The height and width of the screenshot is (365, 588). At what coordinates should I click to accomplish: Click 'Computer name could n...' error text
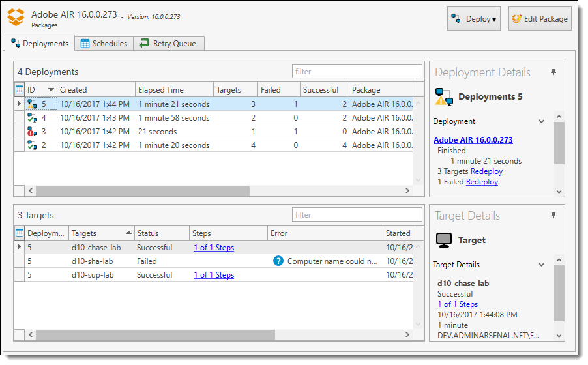click(332, 261)
